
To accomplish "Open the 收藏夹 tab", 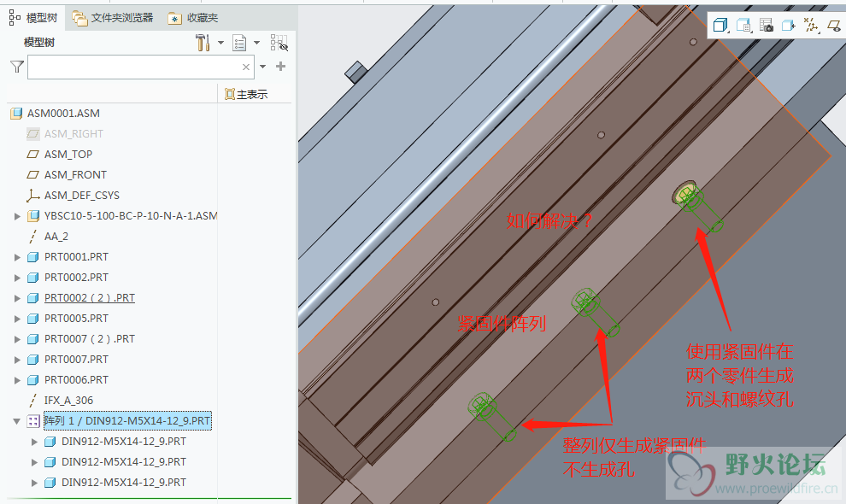I will [193, 17].
